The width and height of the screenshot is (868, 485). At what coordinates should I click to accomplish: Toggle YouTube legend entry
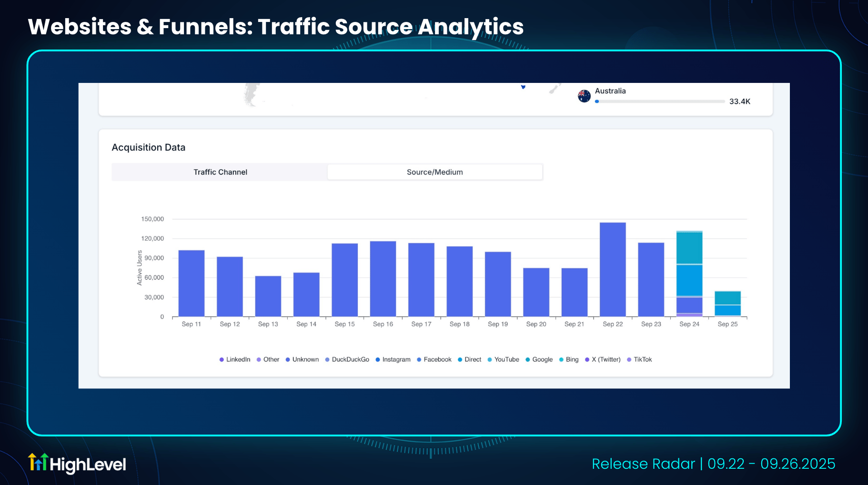[504, 360]
